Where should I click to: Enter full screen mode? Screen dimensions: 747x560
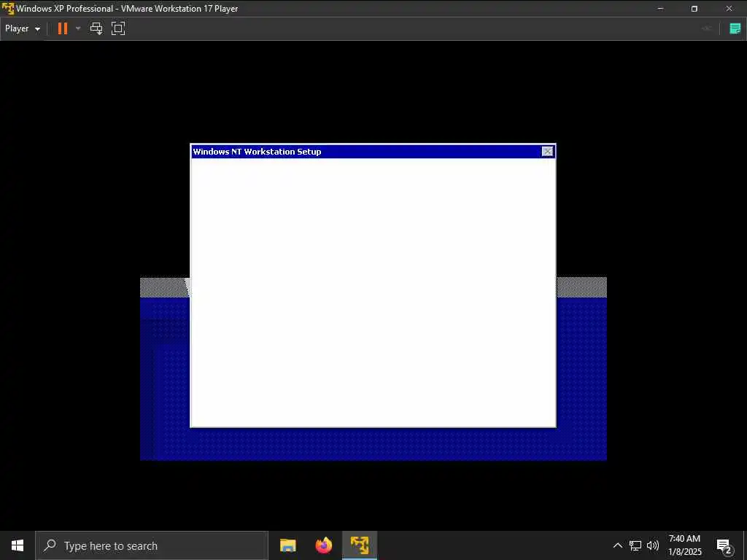click(x=118, y=28)
